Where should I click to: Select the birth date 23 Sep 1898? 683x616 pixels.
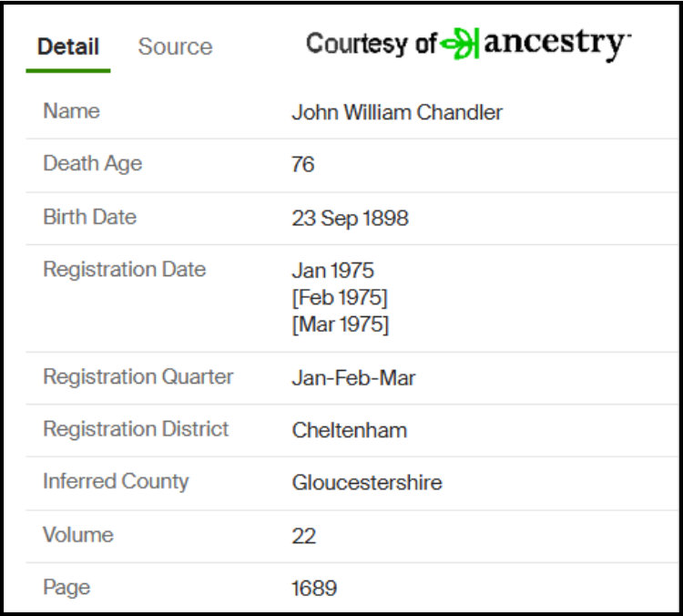tap(350, 219)
